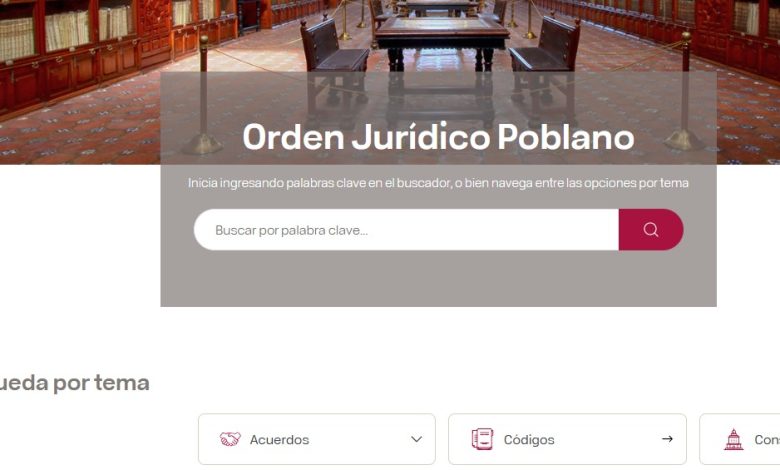Click the brass stanchion post on the right
The height and width of the screenshot is (470, 780).
point(685,92)
